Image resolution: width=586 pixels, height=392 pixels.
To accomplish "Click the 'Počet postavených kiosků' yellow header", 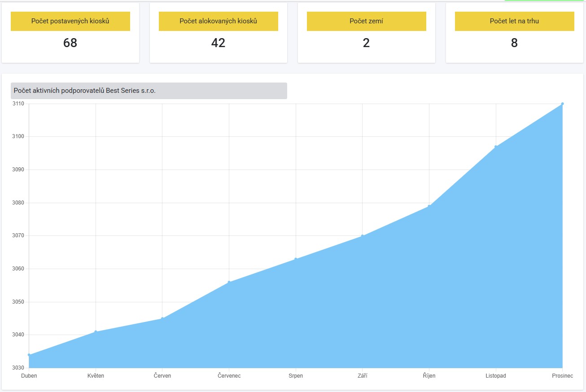I will point(70,21).
